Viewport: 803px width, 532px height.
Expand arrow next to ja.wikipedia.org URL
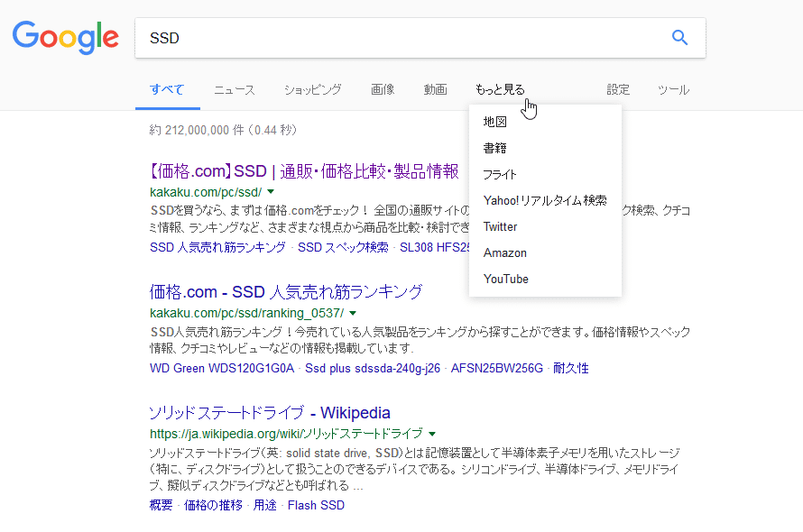coord(432,434)
